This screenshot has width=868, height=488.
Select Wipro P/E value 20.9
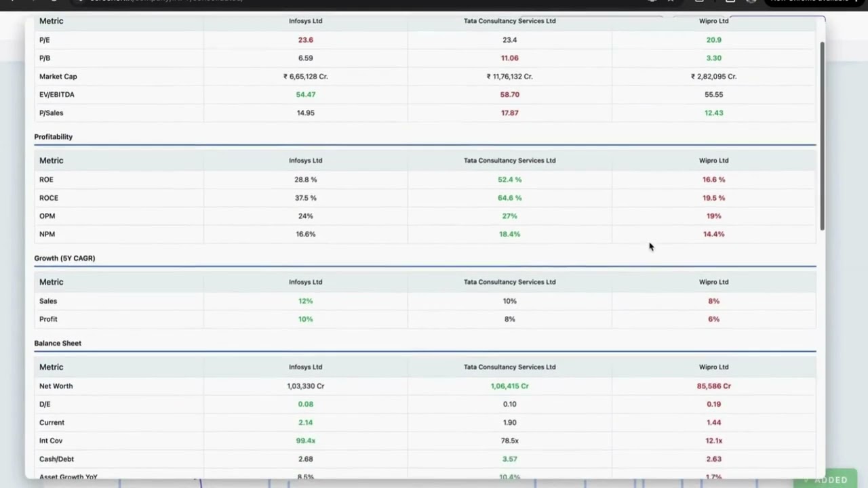714,40
